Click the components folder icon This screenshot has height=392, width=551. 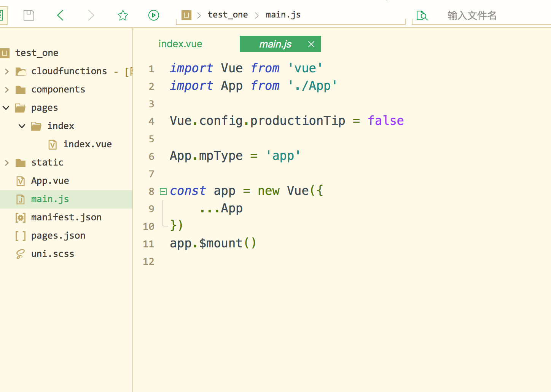tap(21, 90)
